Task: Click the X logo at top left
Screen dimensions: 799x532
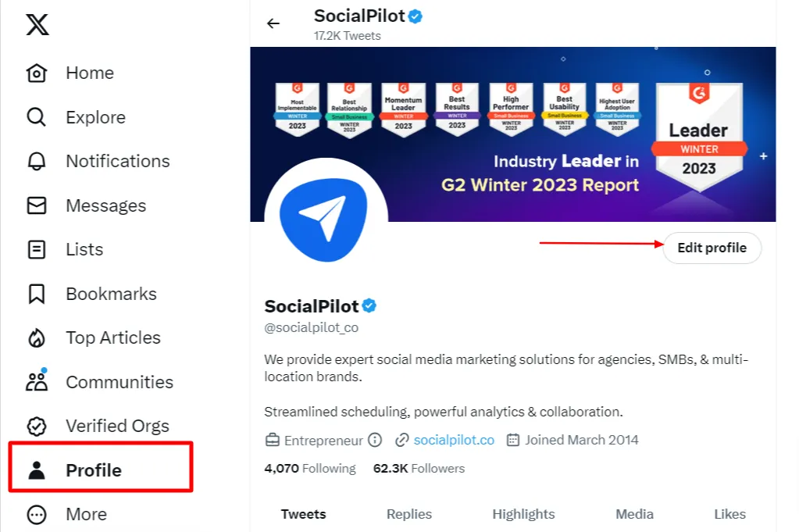Action: click(37, 24)
